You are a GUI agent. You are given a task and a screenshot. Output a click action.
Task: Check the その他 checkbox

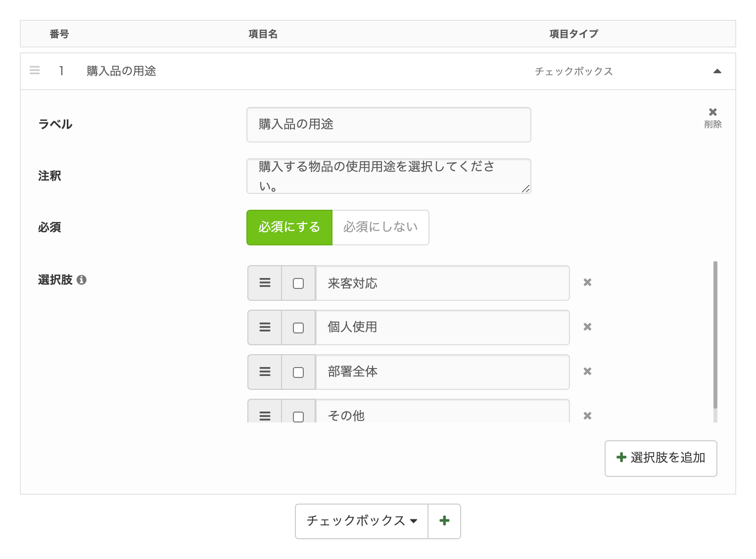(x=298, y=417)
